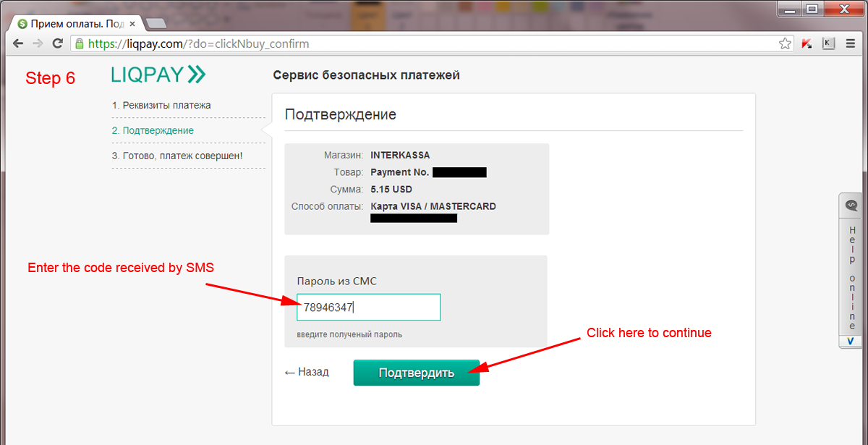Select step '1. Реквизиты платежа'
This screenshot has height=445, width=868.
[161, 105]
